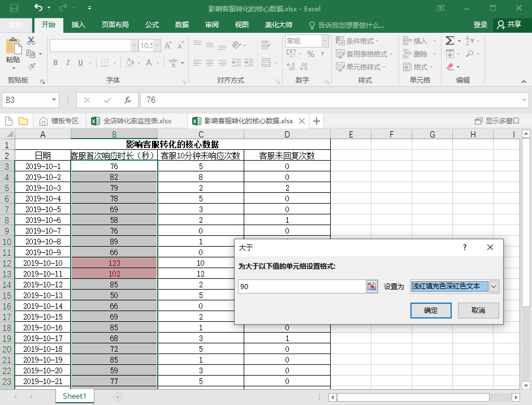Open the 数据 ribbon tab
This screenshot has width=532, height=405.
(x=182, y=25)
